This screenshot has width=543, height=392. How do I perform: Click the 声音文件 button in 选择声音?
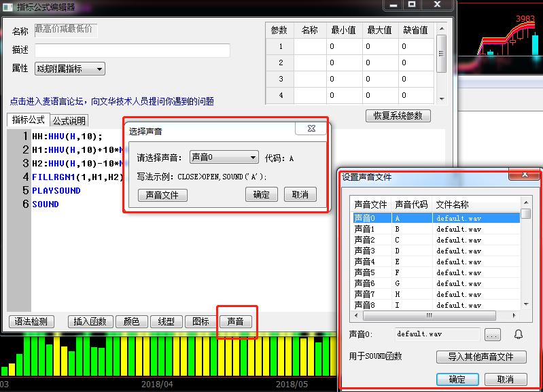162,195
